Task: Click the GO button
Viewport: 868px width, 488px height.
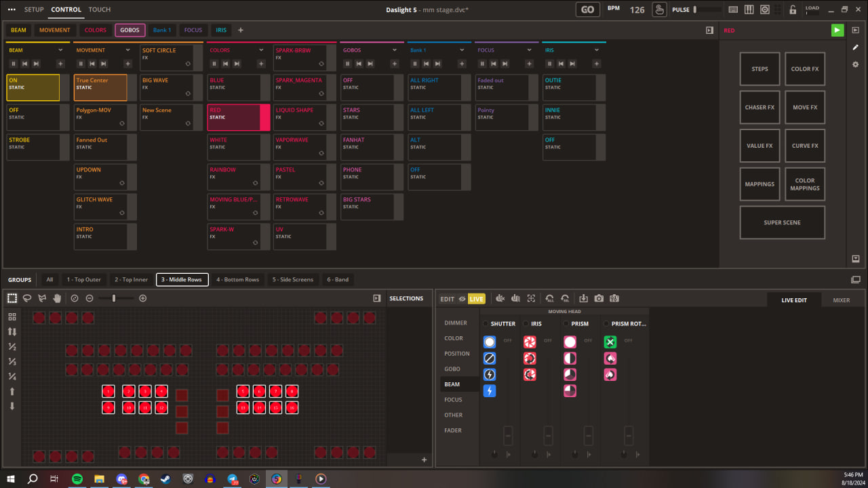Action: point(588,9)
